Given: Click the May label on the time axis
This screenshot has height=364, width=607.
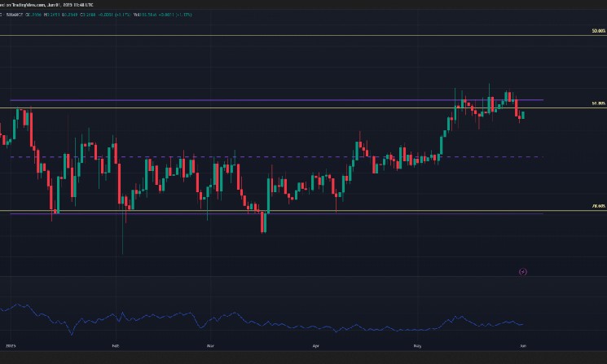Looking at the screenshot, I should (x=417, y=346).
